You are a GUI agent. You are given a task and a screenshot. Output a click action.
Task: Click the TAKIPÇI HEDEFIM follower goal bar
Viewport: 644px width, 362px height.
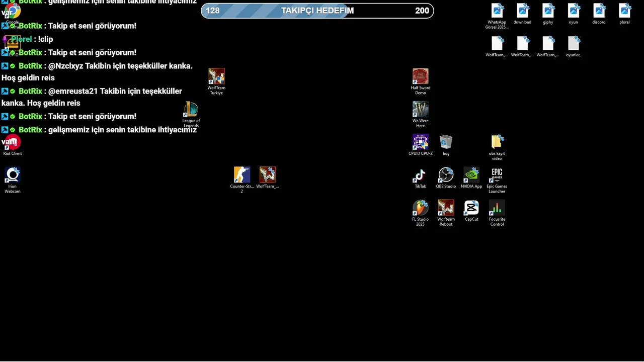pyautogui.click(x=317, y=11)
